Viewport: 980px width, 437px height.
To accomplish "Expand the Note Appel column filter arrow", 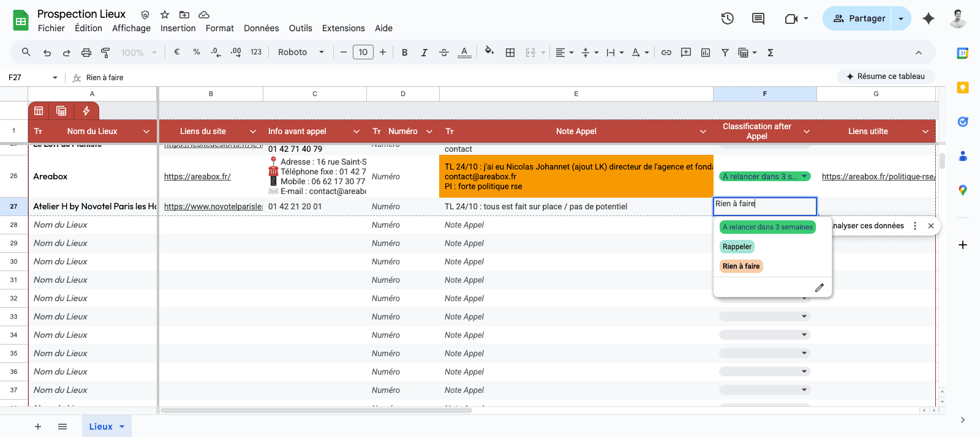I will (703, 132).
